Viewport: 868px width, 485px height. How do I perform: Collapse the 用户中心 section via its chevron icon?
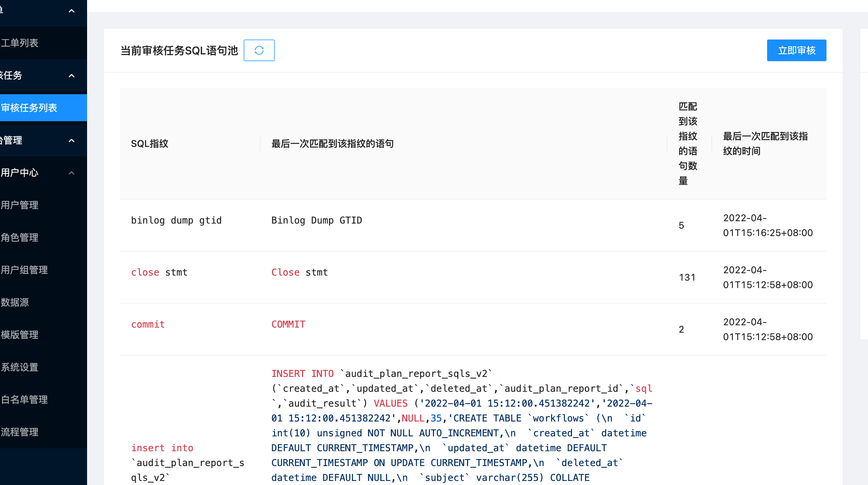point(71,173)
